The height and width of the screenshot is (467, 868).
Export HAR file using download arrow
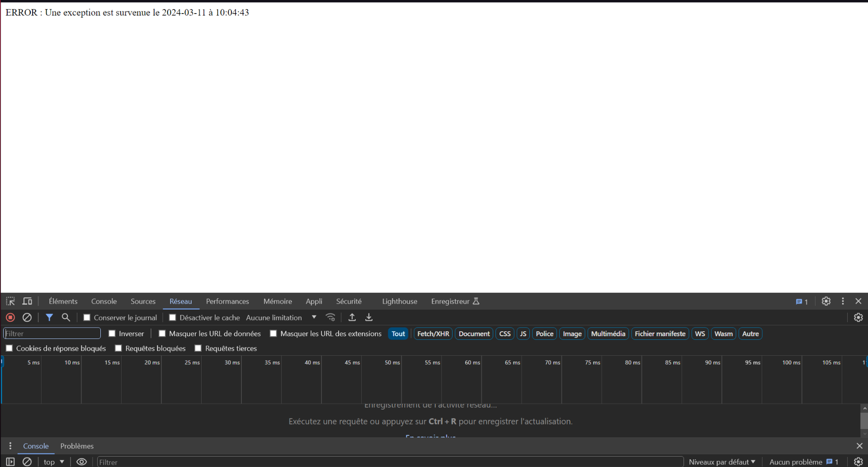(x=369, y=318)
